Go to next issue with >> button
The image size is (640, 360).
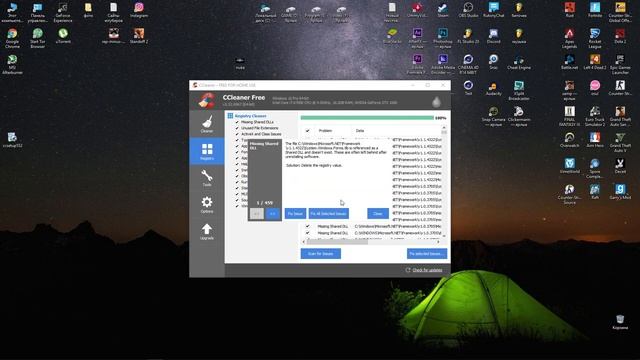pos(272,213)
